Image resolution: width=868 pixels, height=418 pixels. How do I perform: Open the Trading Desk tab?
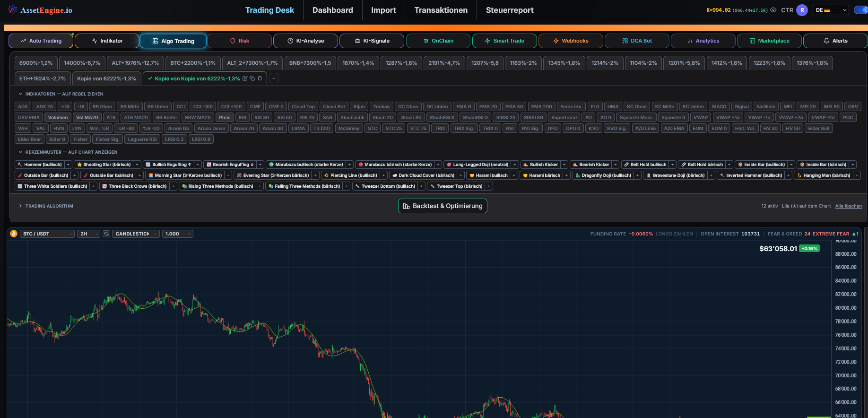tap(269, 10)
